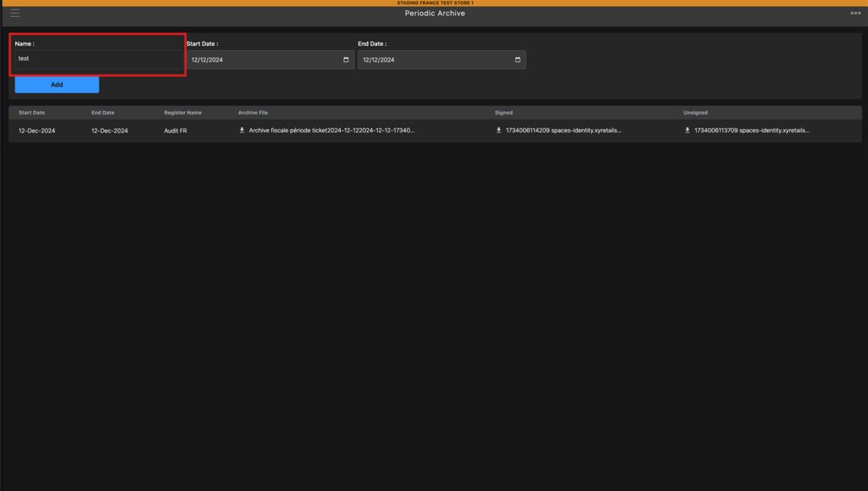Open unsigned file 1734006113709 spaces-identity link

tap(752, 131)
